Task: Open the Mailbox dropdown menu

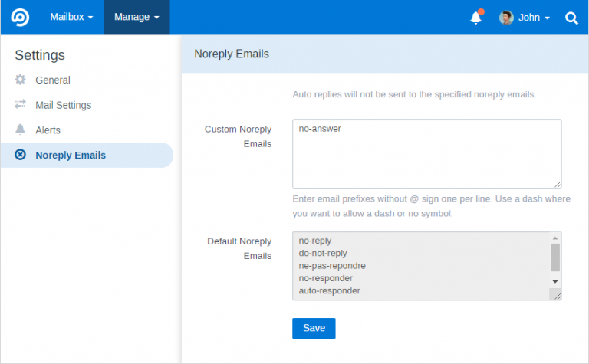Action: (x=71, y=18)
